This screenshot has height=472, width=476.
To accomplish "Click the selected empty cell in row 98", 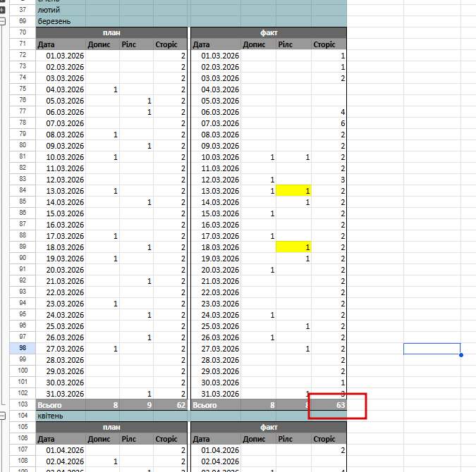I will 432,349.
